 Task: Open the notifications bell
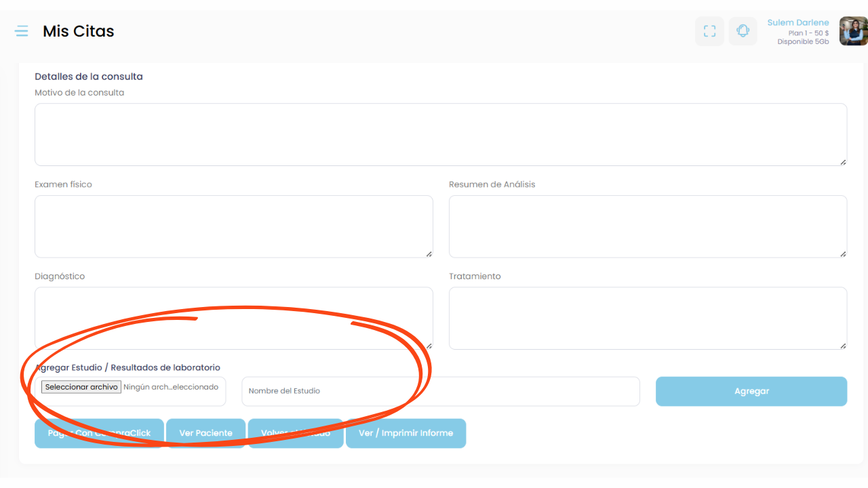(743, 31)
